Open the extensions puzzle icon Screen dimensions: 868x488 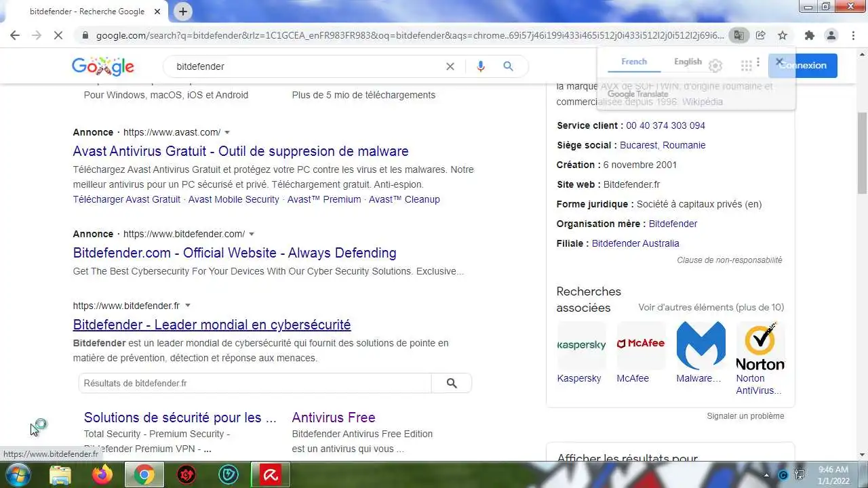click(809, 35)
